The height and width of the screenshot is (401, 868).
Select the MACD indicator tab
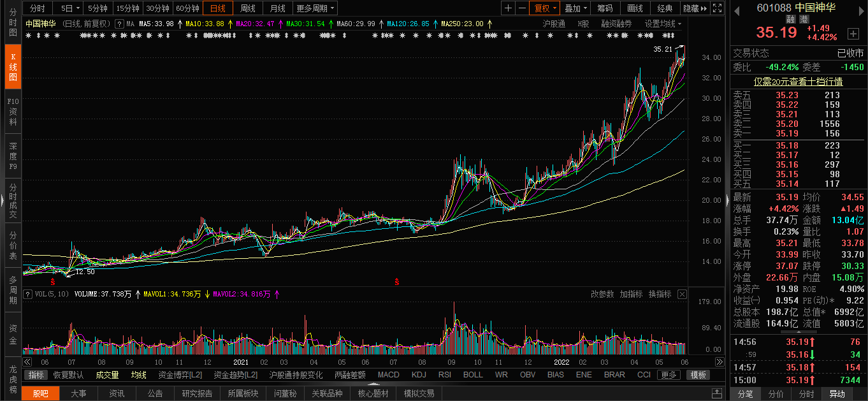point(388,375)
